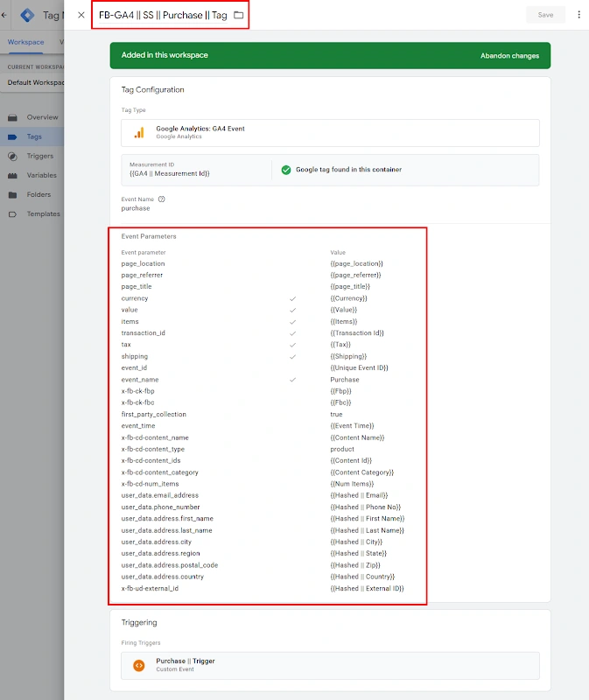Click the {{Hashed || Zip}} value
The width and height of the screenshot is (589, 700).
pyautogui.click(x=355, y=565)
